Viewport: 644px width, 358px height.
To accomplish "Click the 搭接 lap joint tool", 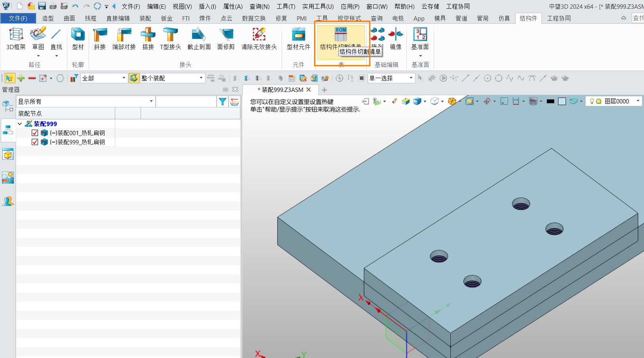I will click(148, 38).
